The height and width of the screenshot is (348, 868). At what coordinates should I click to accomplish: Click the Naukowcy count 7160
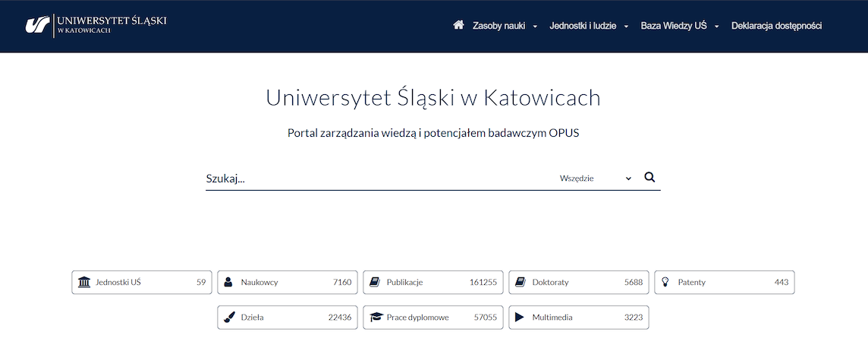(342, 282)
